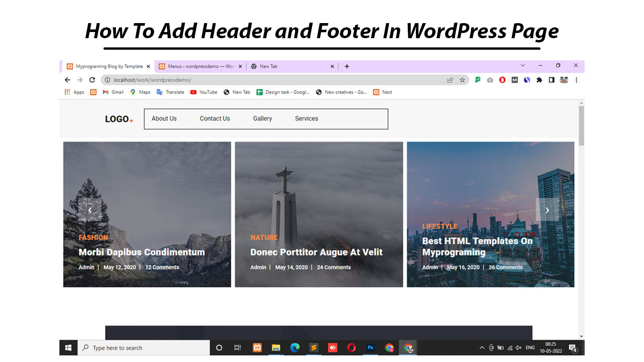Open the browser tab search chevron
644x362 pixels.
522,66
